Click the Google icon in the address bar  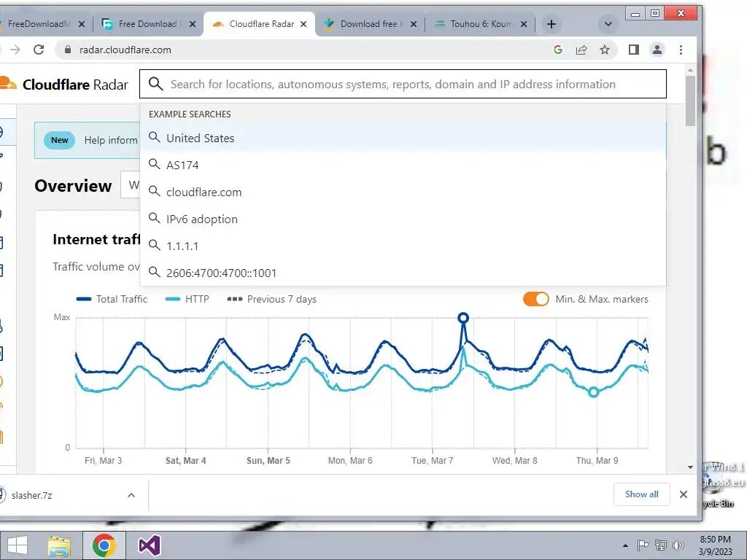[x=558, y=50]
